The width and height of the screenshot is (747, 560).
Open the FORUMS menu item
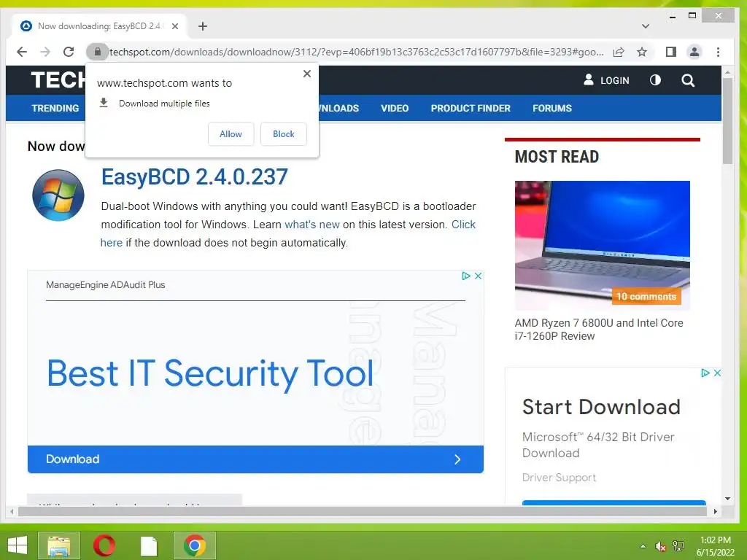(x=552, y=108)
